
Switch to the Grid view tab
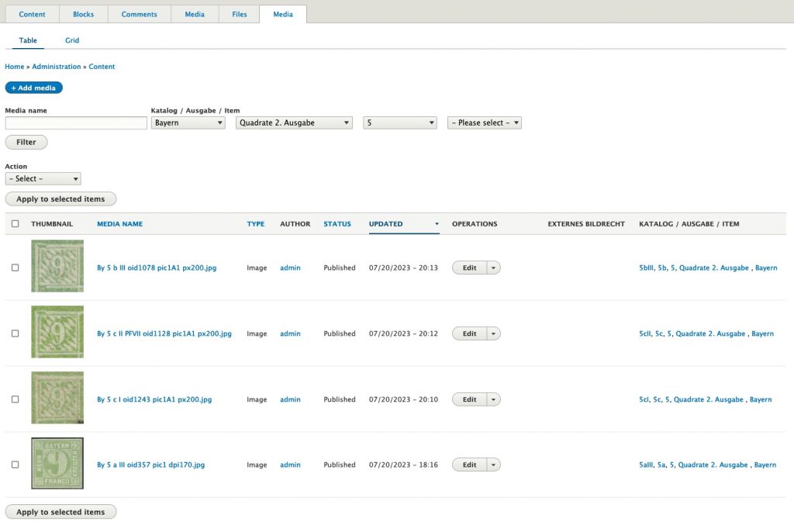[x=72, y=40]
